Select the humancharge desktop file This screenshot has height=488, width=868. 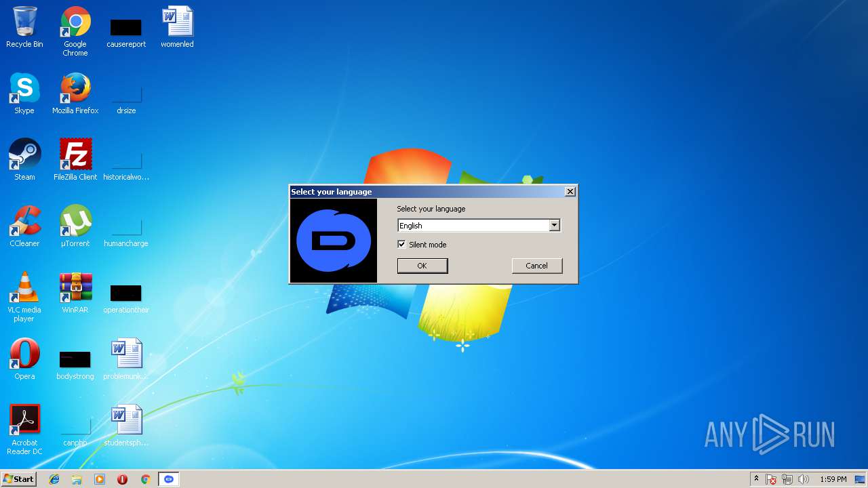[x=126, y=231]
